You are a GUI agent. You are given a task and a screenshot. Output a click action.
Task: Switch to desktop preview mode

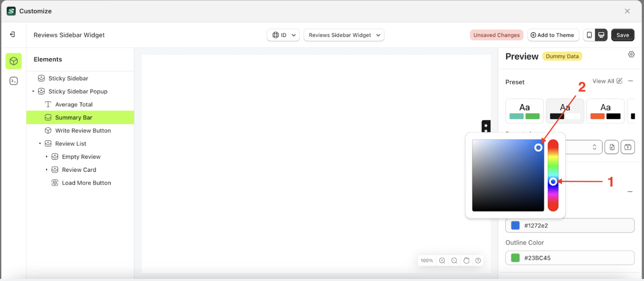click(601, 35)
